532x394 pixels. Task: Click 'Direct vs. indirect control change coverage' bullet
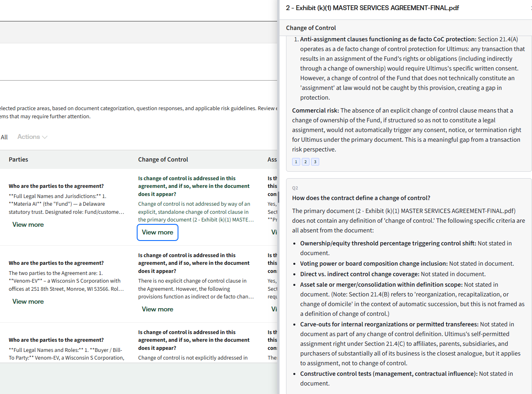(393, 274)
